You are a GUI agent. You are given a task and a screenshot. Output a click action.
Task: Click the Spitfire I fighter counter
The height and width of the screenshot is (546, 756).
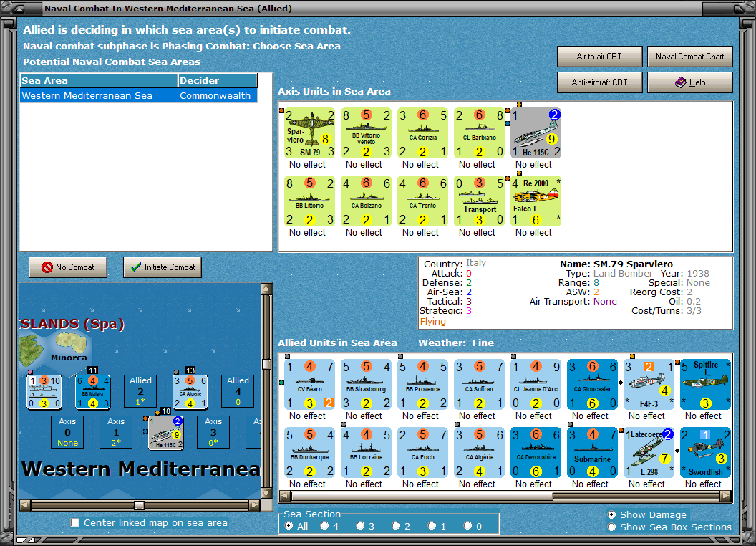(705, 383)
